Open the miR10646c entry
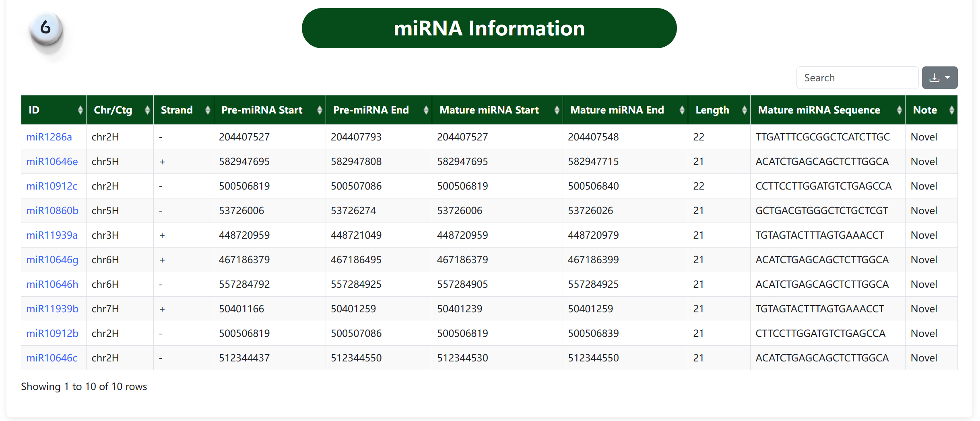Viewport: 980px width, 421px height. [52, 358]
